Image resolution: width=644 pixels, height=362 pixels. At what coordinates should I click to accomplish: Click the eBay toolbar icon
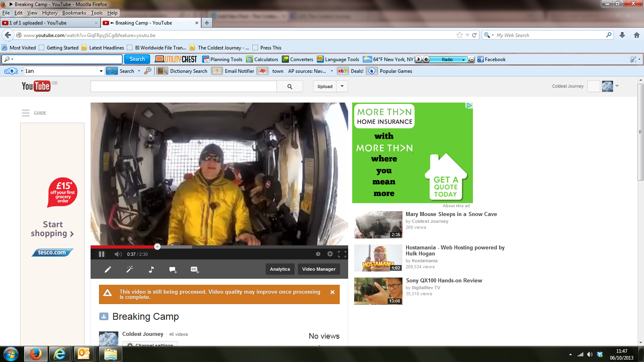coord(343,71)
